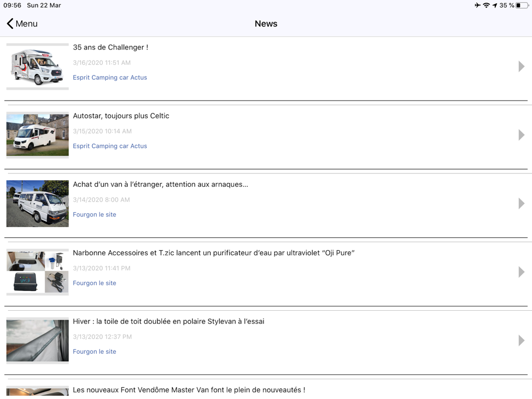Open Fourgon le site link under Hiver Stylevan
Screen dimensions: 532x399
pos(94,352)
